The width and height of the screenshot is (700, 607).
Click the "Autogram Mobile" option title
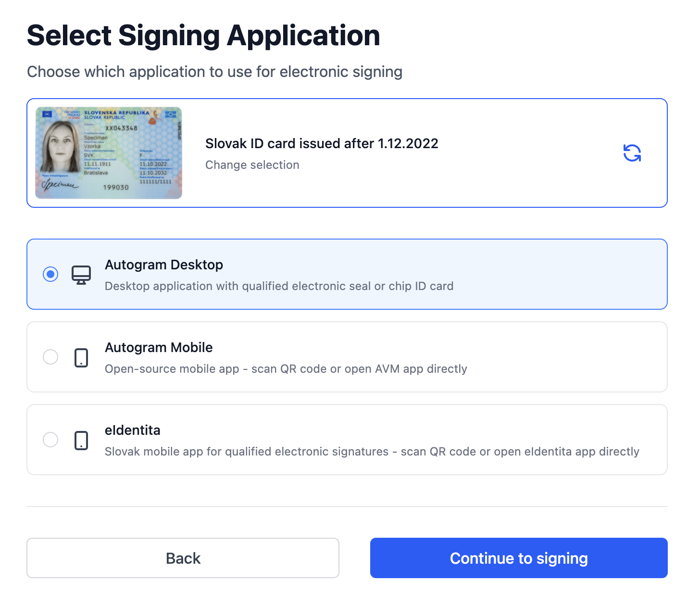point(159,348)
